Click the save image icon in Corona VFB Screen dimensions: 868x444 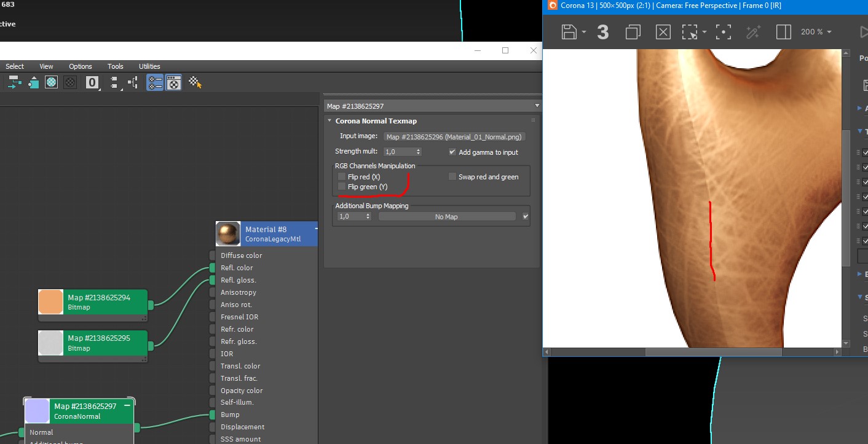click(x=570, y=32)
